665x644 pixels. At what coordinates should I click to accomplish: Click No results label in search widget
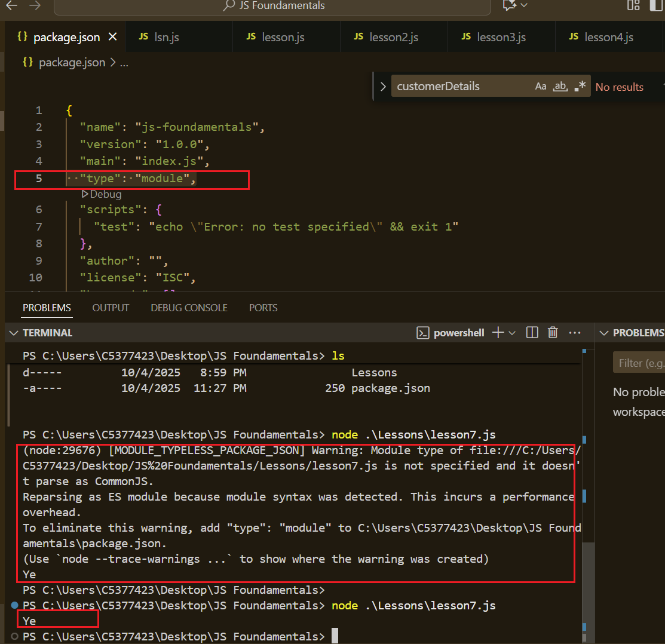point(619,86)
